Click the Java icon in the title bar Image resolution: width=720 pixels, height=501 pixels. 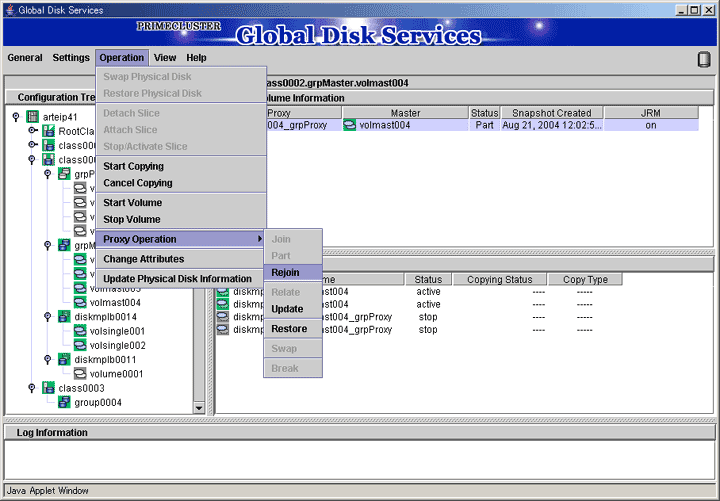(10, 10)
